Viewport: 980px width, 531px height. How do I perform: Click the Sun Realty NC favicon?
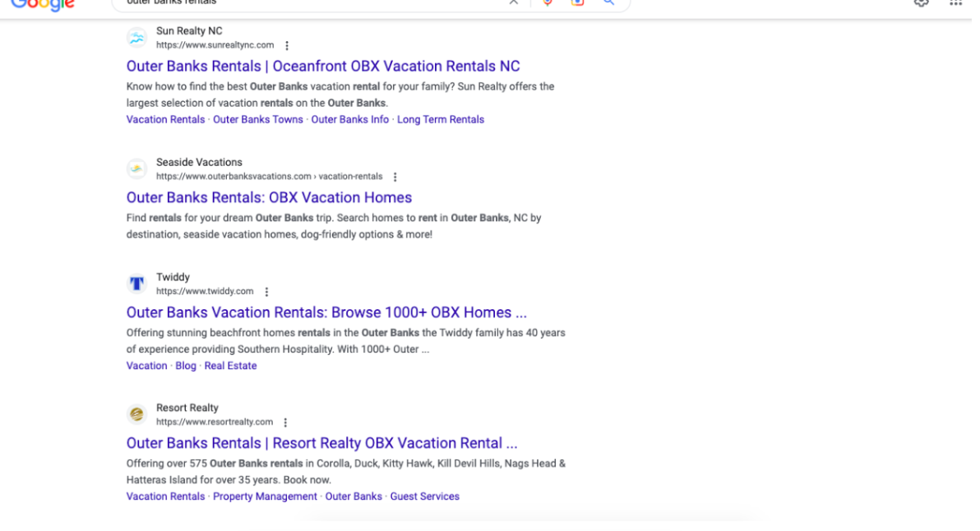click(137, 38)
